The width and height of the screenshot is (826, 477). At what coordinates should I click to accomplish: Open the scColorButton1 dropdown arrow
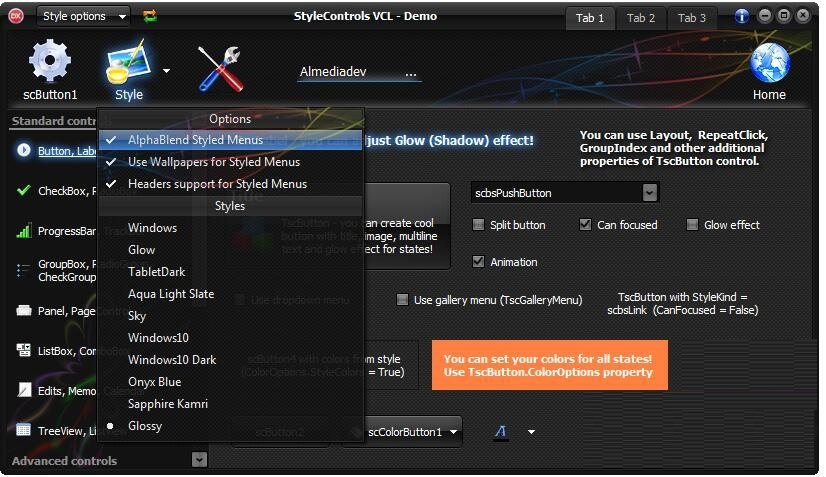point(454,432)
